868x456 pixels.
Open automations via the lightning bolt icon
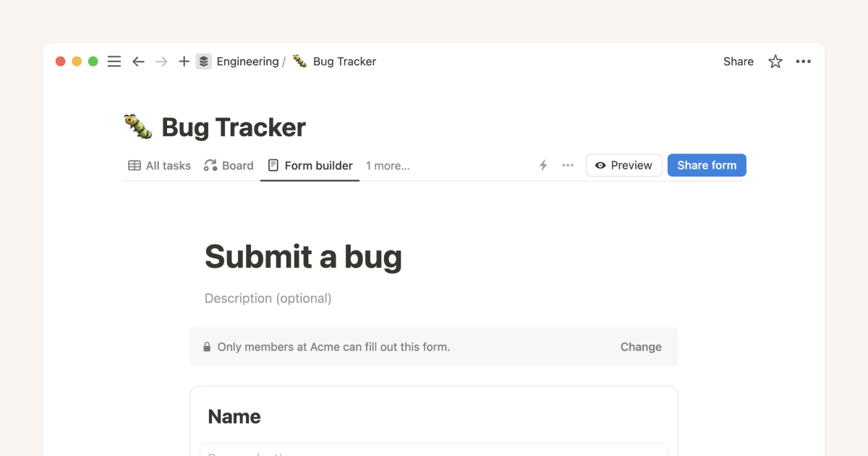(x=543, y=165)
